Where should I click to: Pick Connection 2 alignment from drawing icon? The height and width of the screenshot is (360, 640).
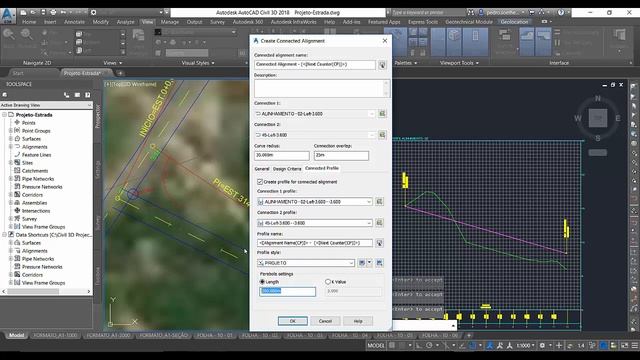click(x=382, y=135)
